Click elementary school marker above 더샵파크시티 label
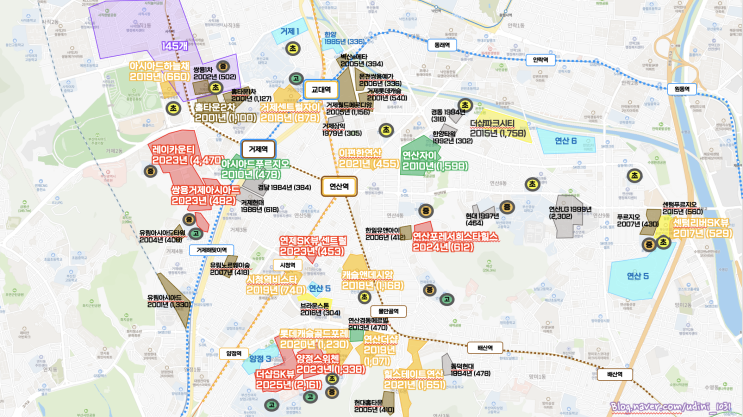The height and width of the screenshot is (417, 743). pyautogui.click(x=465, y=105)
